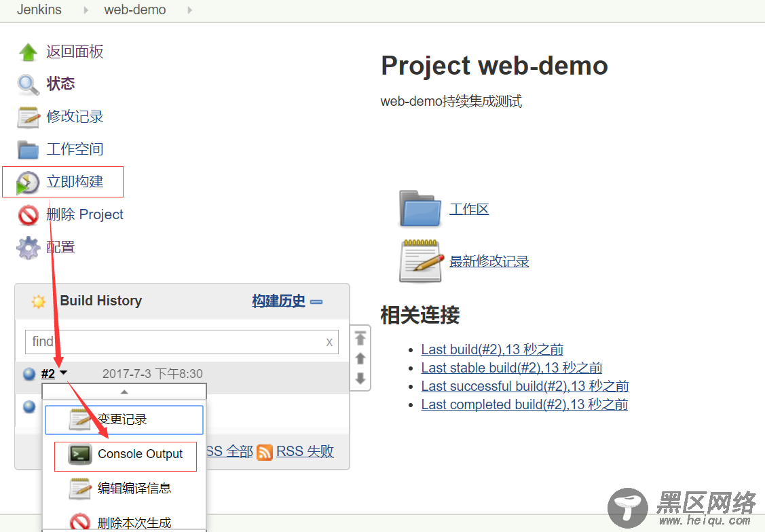Viewport: 765px width, 532px height.
Task: Click web-demo breadcrumb link
Action: coord(135,9)
